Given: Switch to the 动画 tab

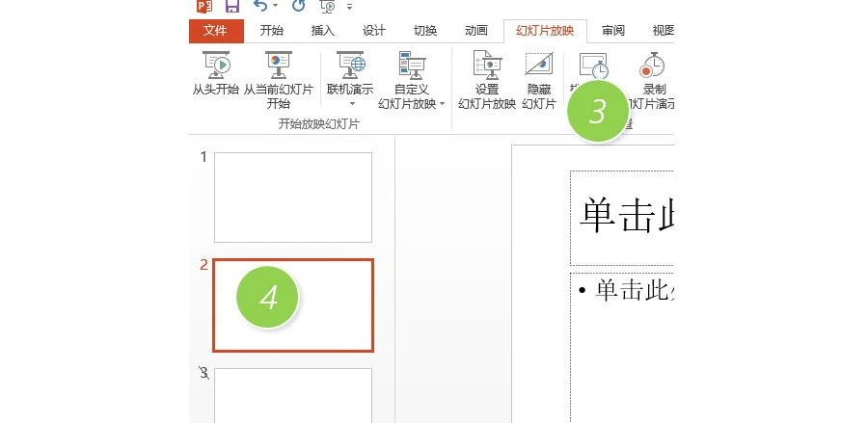Looking at the screenshot, I should 476,31.
